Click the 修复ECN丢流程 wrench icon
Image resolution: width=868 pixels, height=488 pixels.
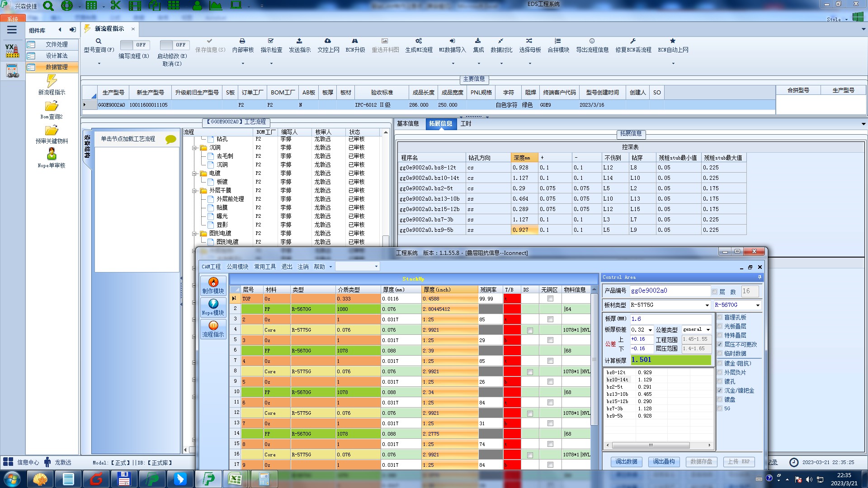pyautogui.click(x=633, y=41)
